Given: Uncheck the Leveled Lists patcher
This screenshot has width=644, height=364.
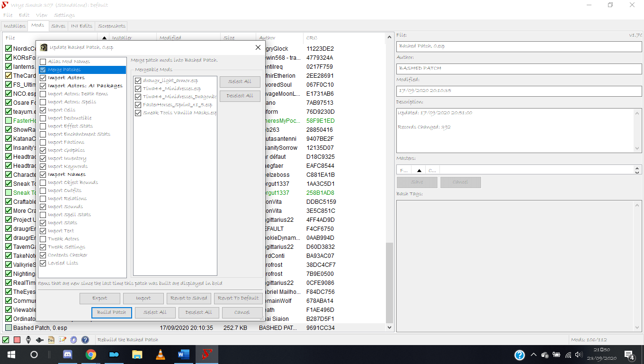Looking at the screenshot, I should [x=43, y=263].
